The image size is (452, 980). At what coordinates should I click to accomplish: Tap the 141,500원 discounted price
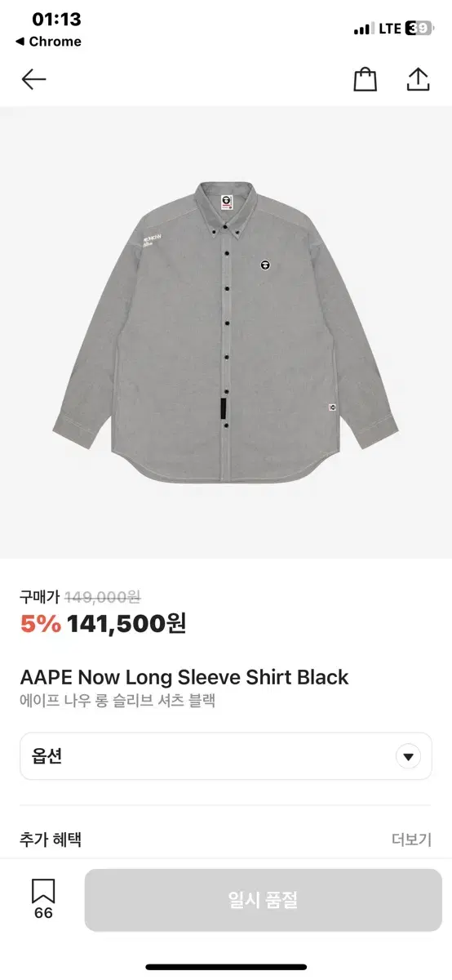pyautogui.click(x=126, y=624)
